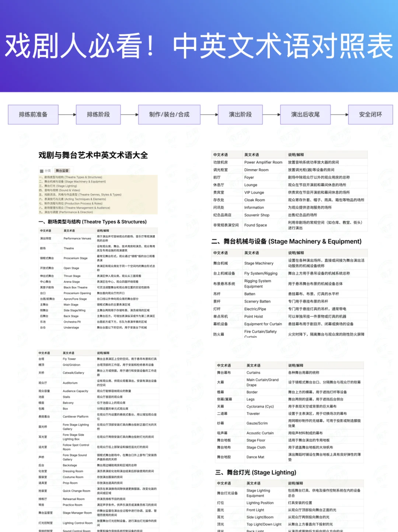
Task: Click the Stage Cloth cell
Action: pyautogui.click(x=256, y=448)
